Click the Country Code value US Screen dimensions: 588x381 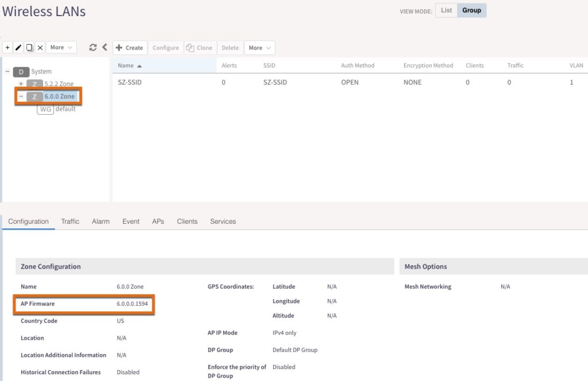(121, 321)
